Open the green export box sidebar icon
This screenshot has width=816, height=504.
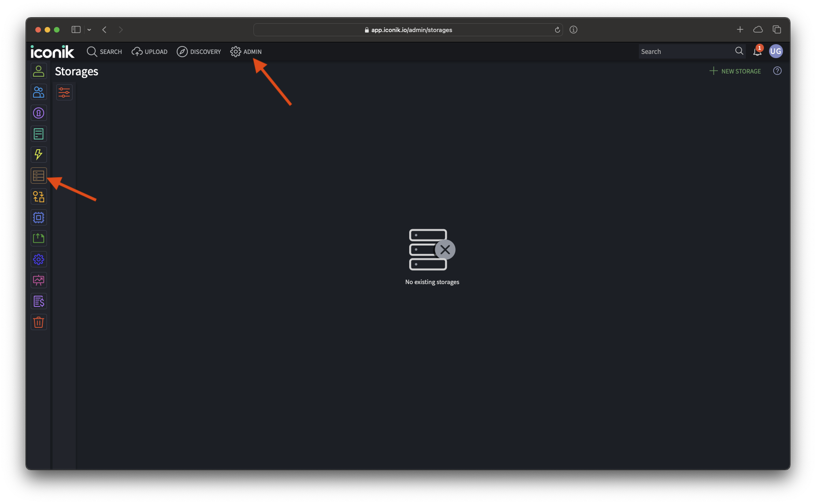click(39, 239)
